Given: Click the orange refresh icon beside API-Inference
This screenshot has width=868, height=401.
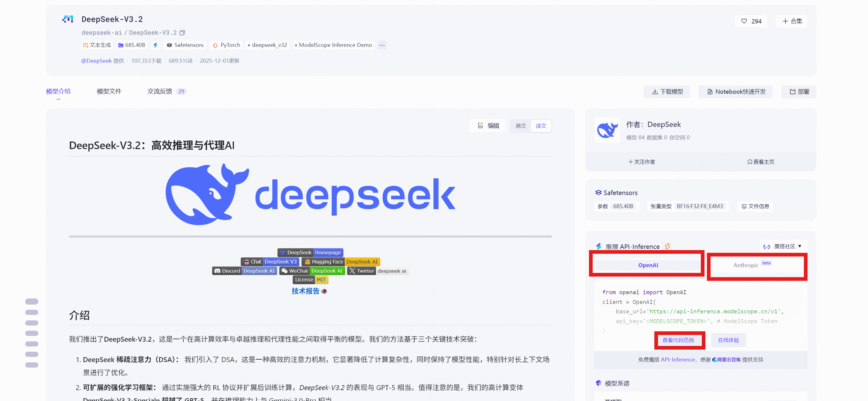Looking at the screenshot, I should point(667,246).
